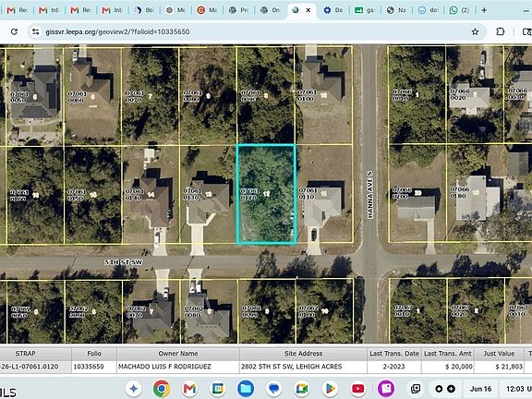Screen dimensions: 532x399
Task: Select parcel 07061 0140 lot 14
Action: [151, 194]
